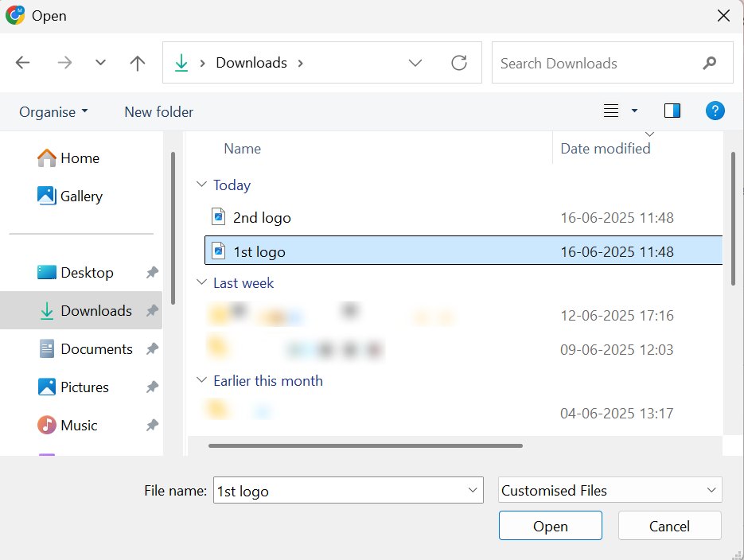Select the 2nd logo file

pos(262,217)
